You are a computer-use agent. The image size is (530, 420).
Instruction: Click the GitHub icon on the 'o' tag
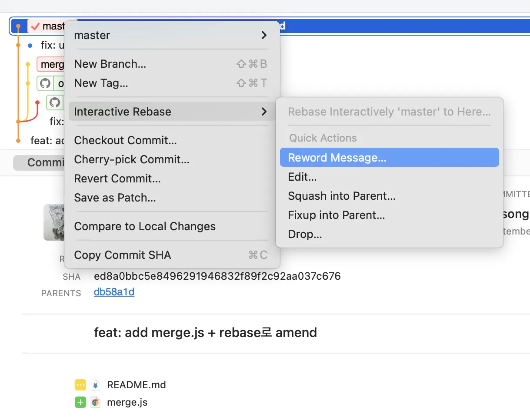click(45, 83)
